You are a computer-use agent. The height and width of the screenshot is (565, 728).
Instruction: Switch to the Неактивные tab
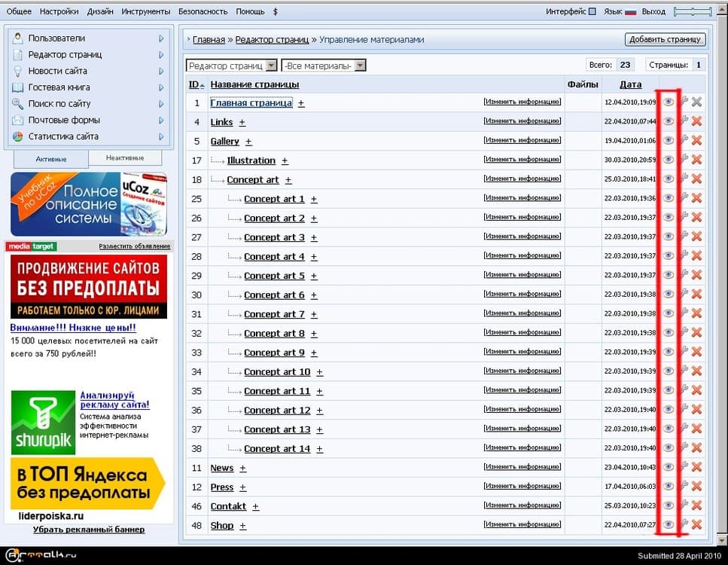[x=124, y=157]
